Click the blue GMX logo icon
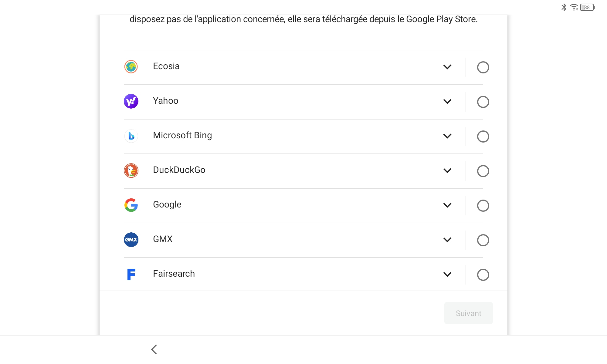 (x=131, y=240)
